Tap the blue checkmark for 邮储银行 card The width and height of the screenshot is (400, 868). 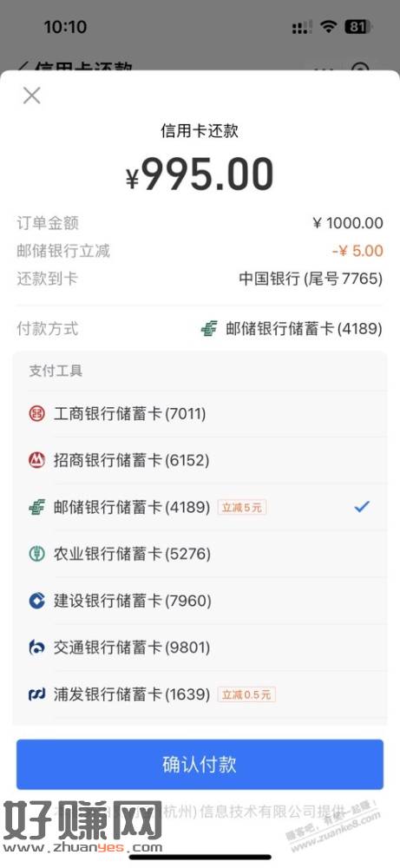(362, 507)
